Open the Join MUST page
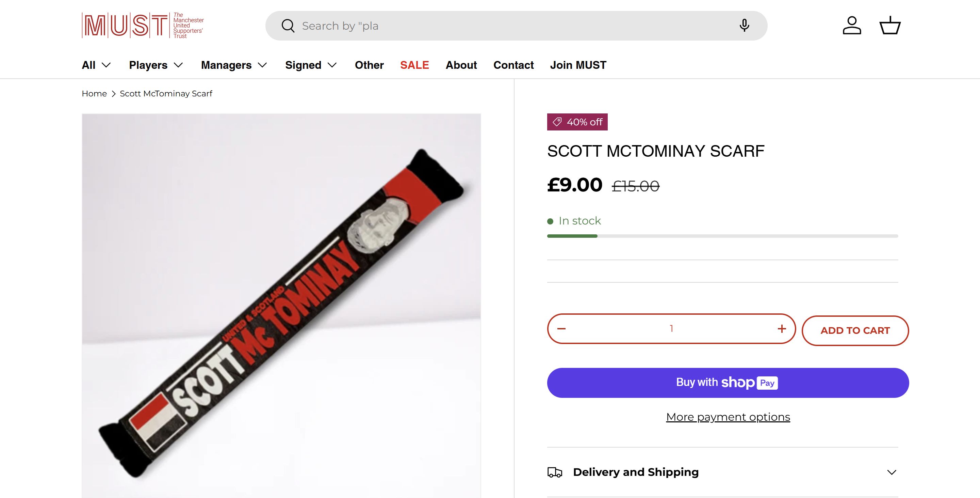This screenshot has width=980, height=498. click(x=578, y=65)
